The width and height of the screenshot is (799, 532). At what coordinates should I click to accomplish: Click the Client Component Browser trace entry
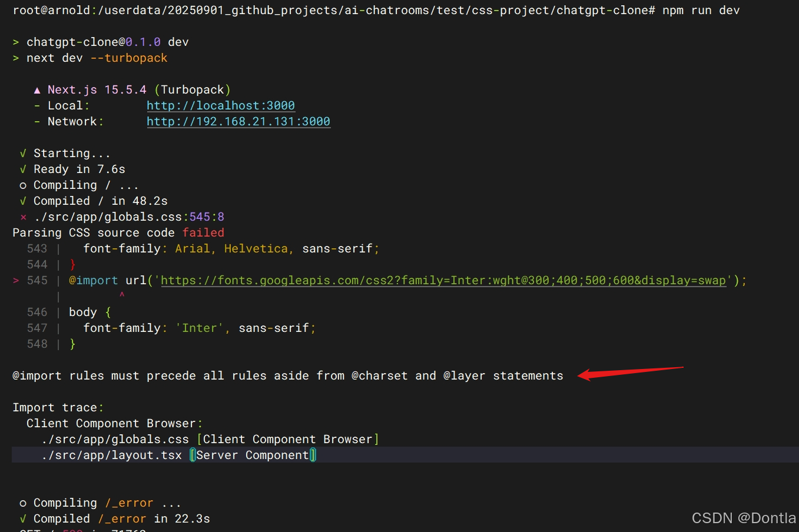(x=114, y=423)
